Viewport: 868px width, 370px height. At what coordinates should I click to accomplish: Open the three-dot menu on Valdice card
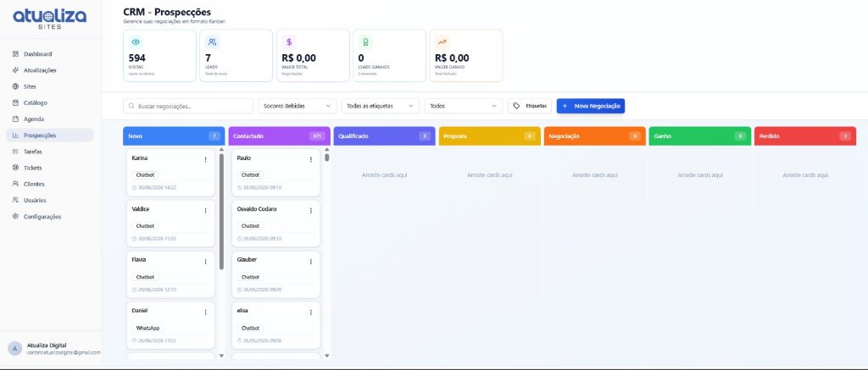(205, 210)
